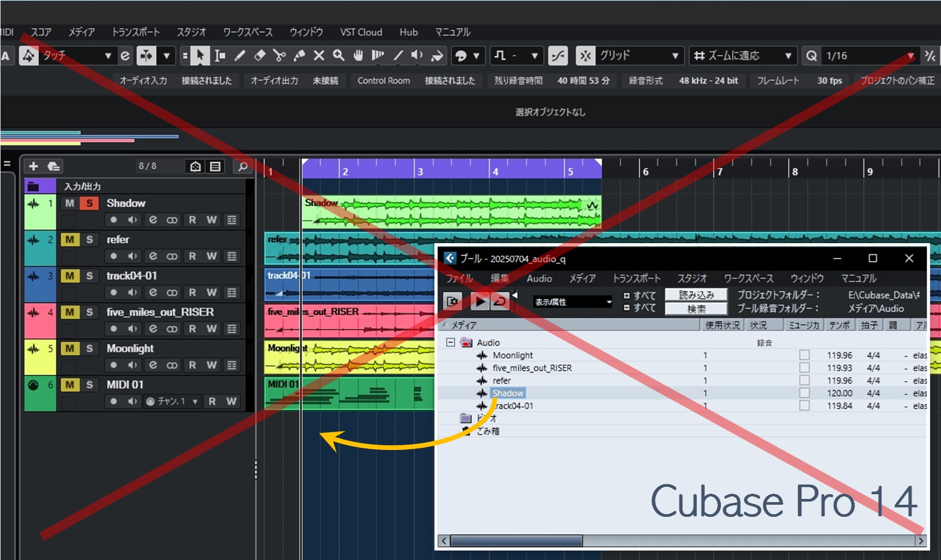Unsolo the Shadow track
Screen dimensions: 941x560
[90, 203]
